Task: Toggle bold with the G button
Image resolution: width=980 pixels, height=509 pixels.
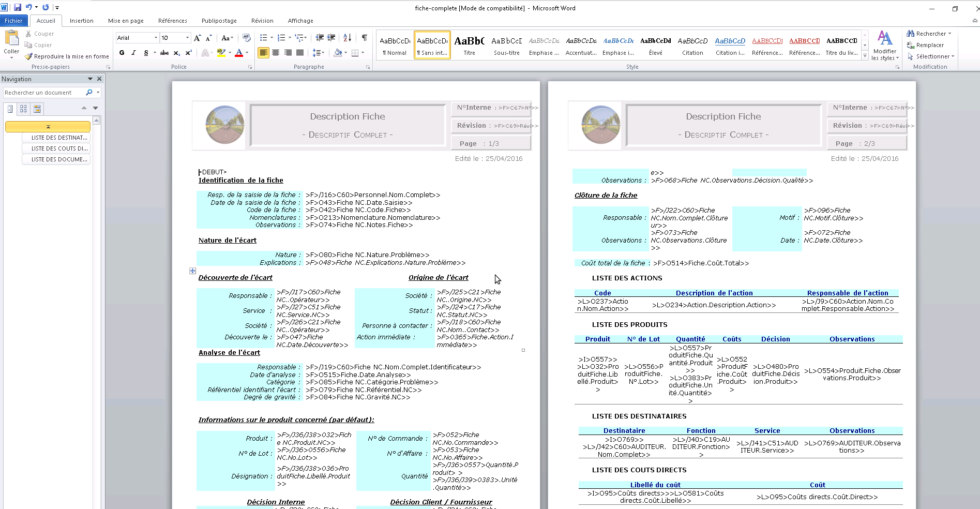Action: 122,53
